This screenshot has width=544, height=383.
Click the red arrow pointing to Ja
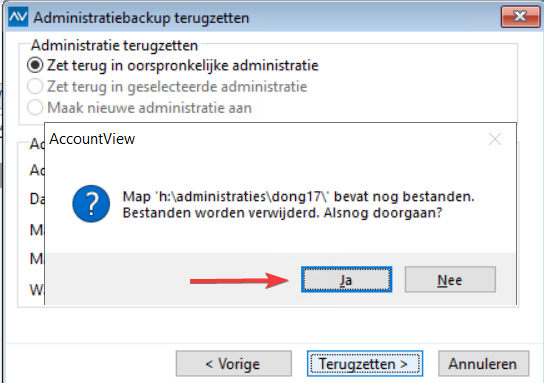239,281
